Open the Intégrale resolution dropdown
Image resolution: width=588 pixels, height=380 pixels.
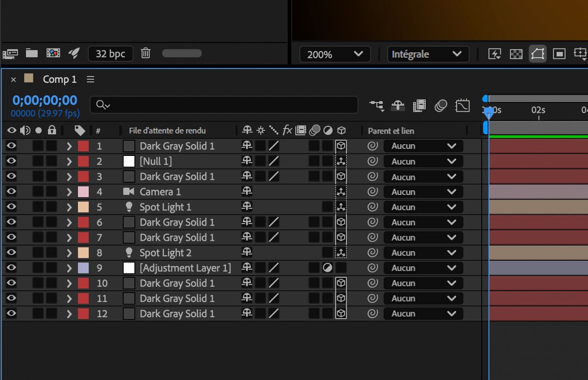pyautogui.click(x=428, y=54)
